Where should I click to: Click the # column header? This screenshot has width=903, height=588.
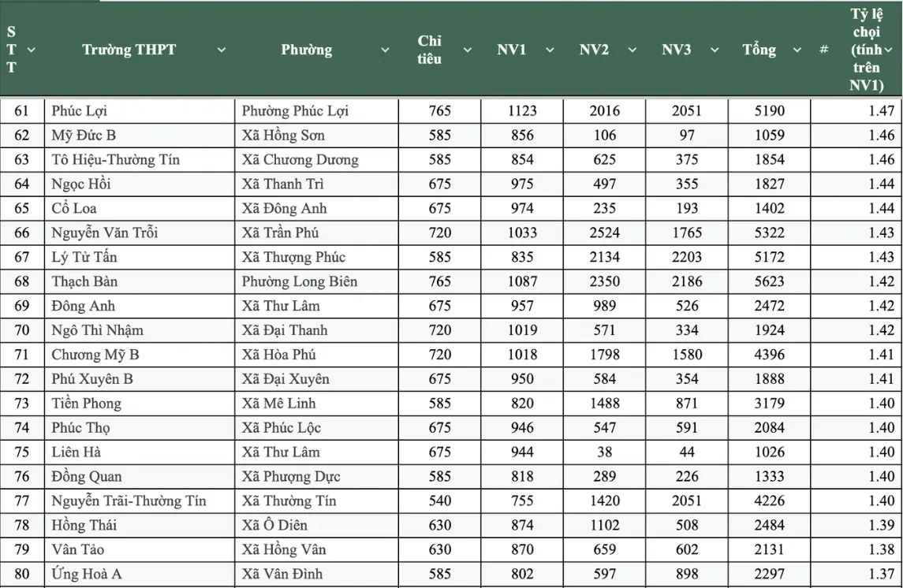(823, 50)
